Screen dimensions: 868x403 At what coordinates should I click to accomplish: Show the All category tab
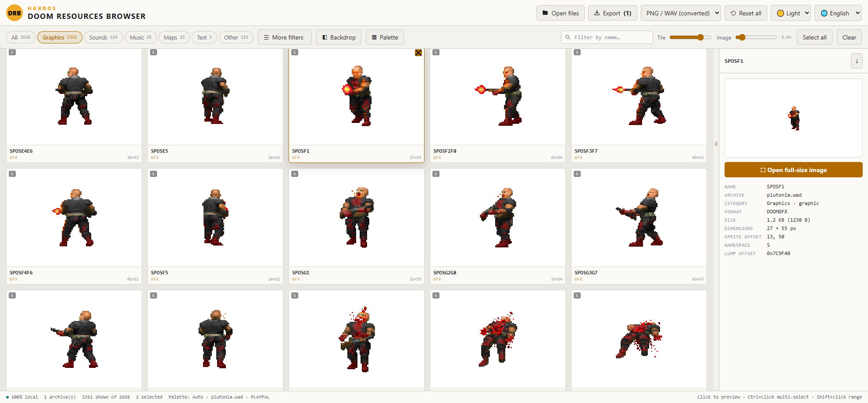[x=21, y=37]
